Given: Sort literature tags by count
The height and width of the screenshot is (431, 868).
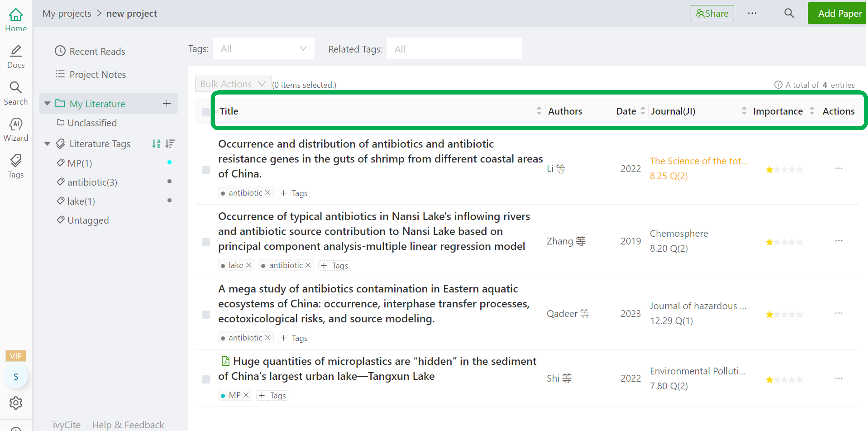Looking at the screenshot, I should [170, 144].
